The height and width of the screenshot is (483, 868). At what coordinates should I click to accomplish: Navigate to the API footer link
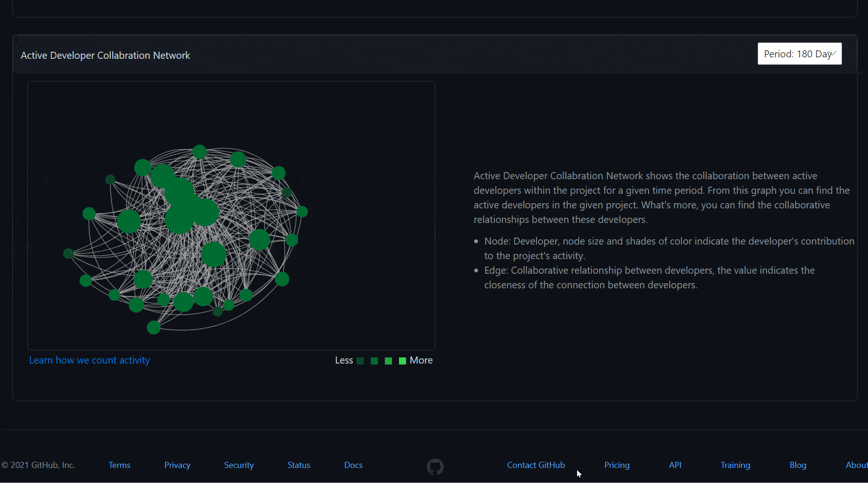[x=675, y=465]
